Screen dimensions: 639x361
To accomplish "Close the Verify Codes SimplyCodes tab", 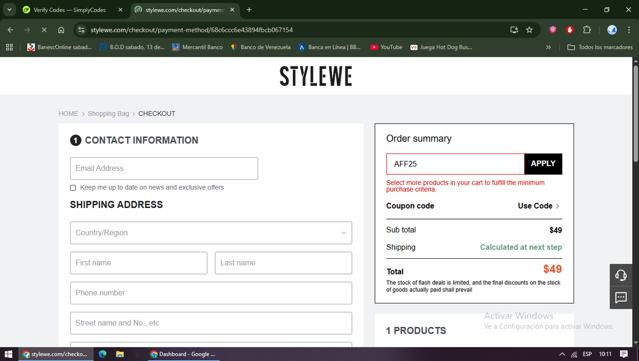I will pos(120,10).
